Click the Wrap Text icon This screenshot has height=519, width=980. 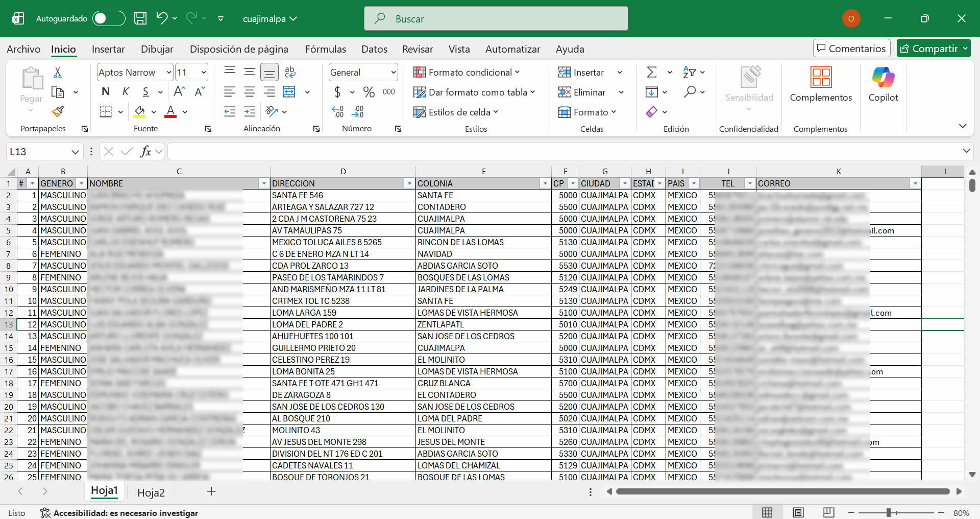point(290,72)
